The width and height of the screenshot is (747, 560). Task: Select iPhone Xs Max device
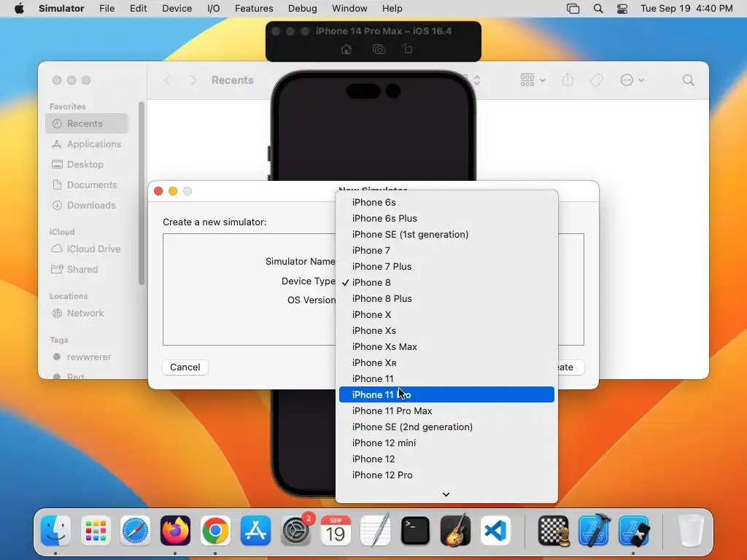(446, 346)
